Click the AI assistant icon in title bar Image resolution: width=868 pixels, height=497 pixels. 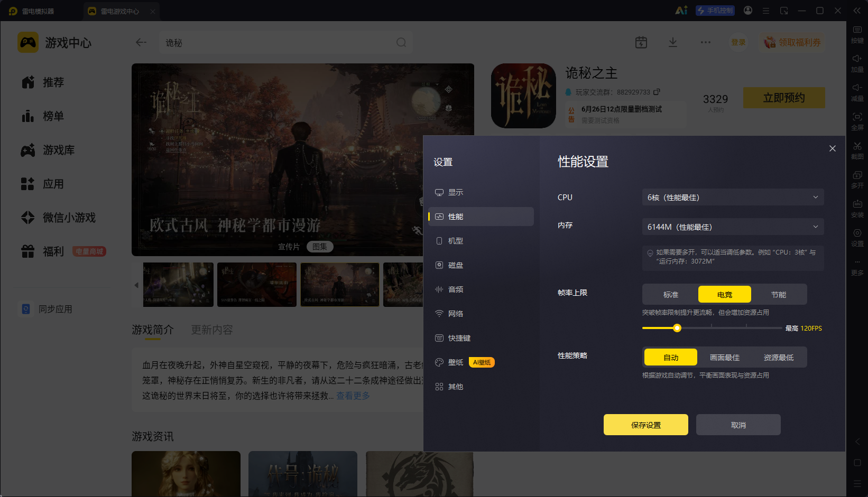tap(681, 11)
